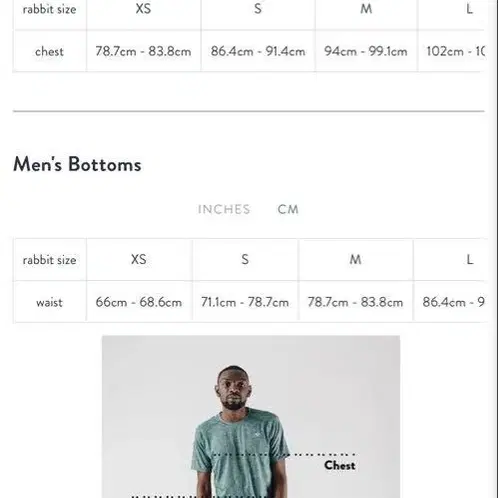Click waist measurement 66cm - 68.6cm
The width and height of the screenshot is (498, 498).
click(139, 302)
